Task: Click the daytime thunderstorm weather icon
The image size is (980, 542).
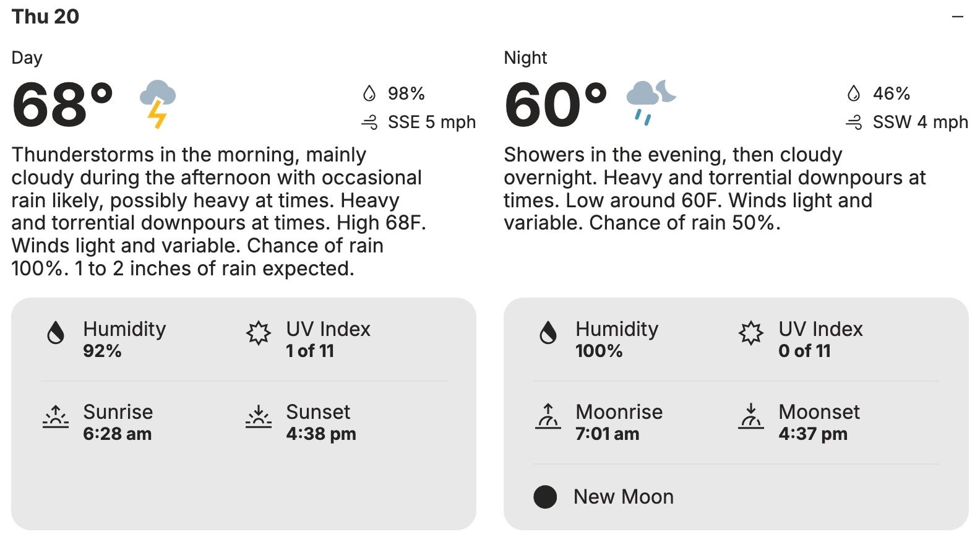Action: tap(158, 103)
